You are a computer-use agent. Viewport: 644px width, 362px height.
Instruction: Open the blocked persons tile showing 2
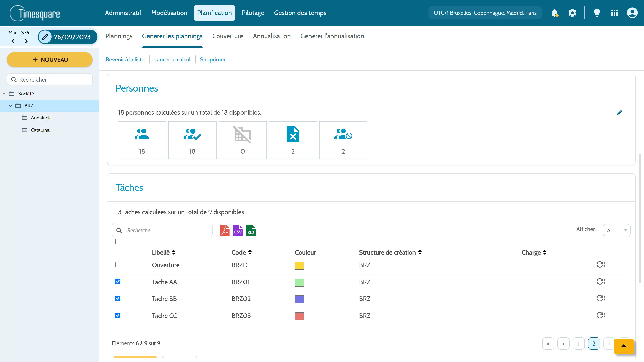click(x=343, y=140)
